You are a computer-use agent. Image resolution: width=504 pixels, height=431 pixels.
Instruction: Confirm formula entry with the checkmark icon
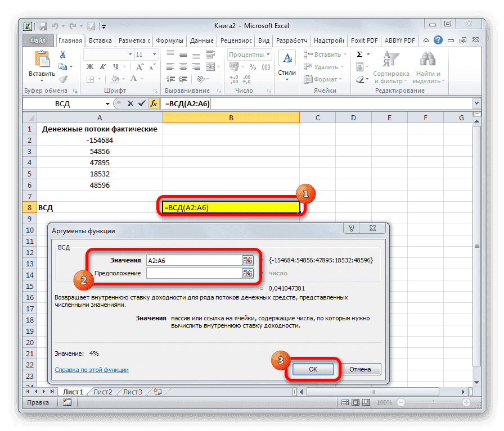[x=141, y=103]
